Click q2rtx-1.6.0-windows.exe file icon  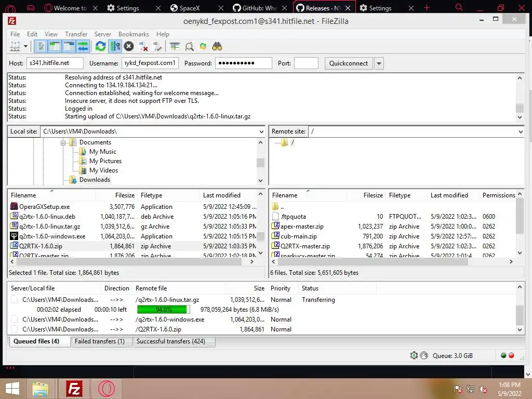point(14,236)
